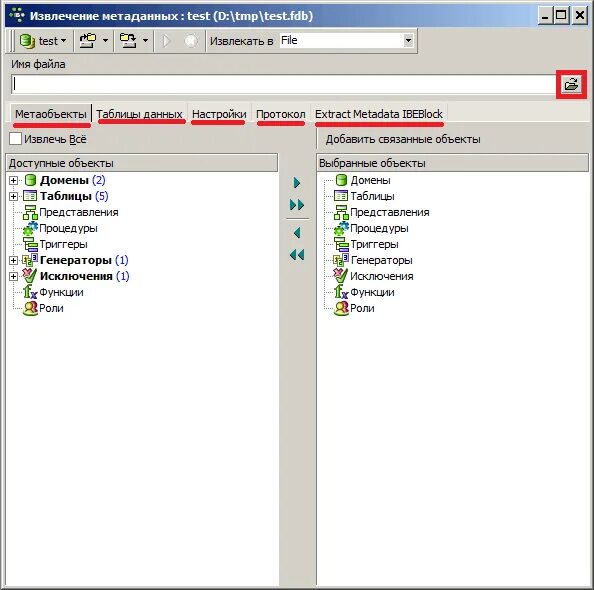Move selected object right with single arrow
Screen dimensions: 594x590
click(x=297, y=183)
